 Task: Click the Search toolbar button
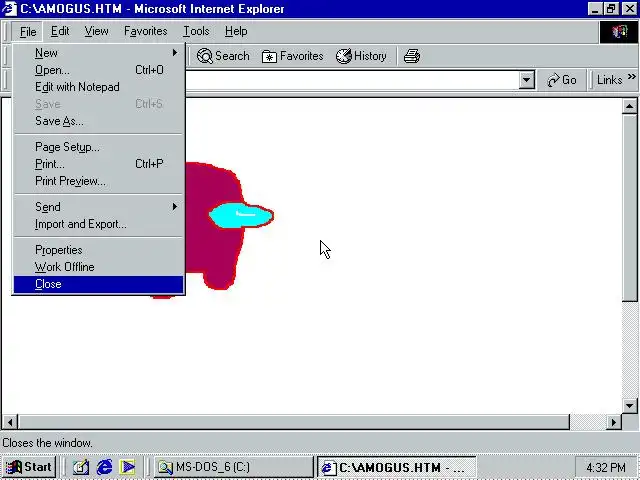point(223,56)
